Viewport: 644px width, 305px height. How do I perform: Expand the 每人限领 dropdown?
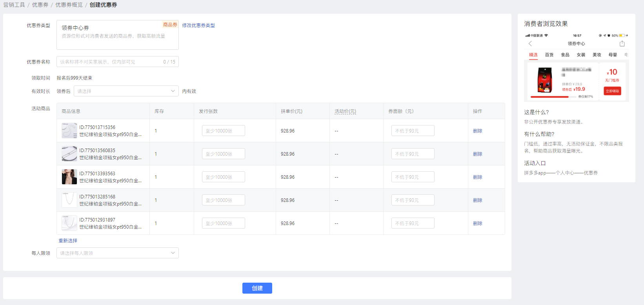pyautogui.click(x=117, y=253)
